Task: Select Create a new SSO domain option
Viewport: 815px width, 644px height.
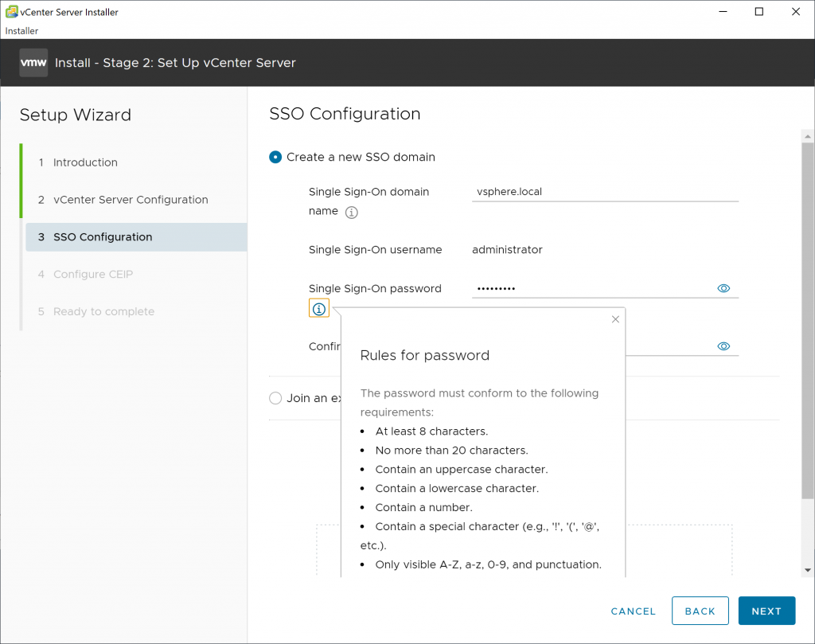Action: 275,157
